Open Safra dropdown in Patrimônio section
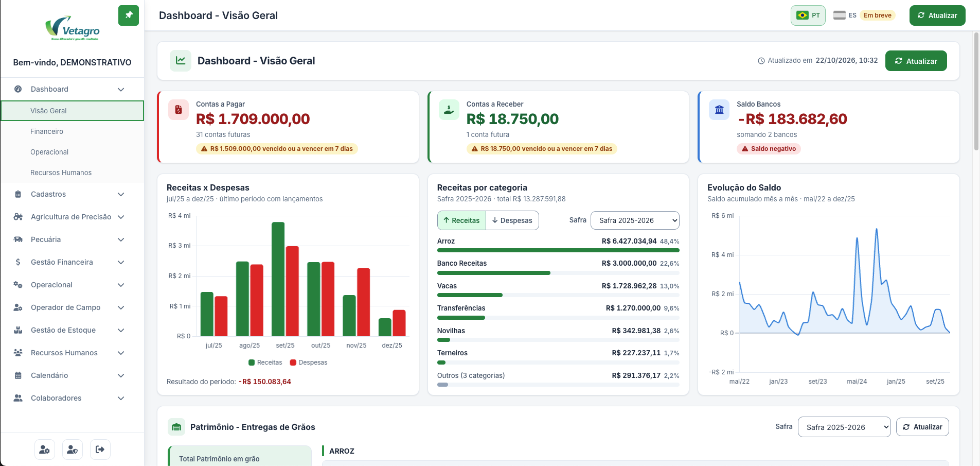 pos(844,427)
